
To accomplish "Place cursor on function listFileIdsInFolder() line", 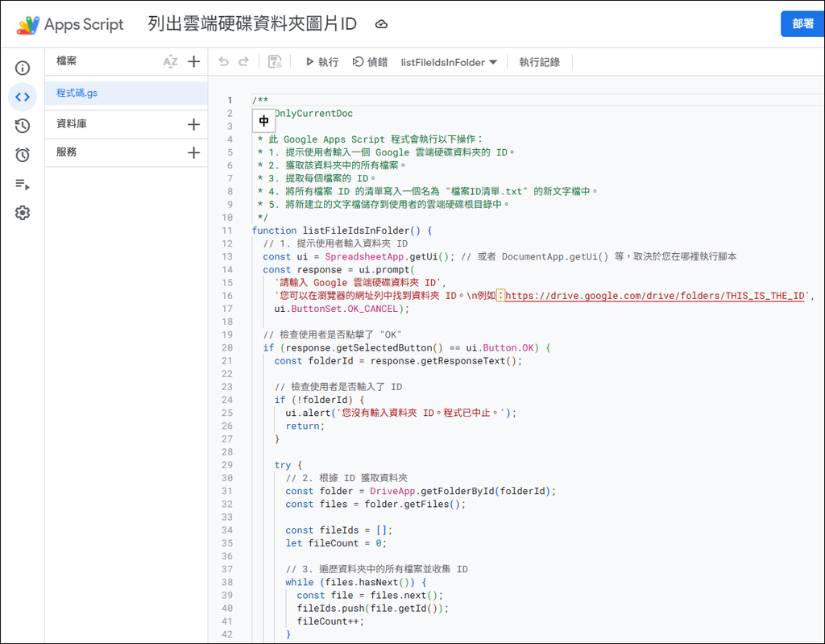I will pyautogui.click(x=342, y=231).
